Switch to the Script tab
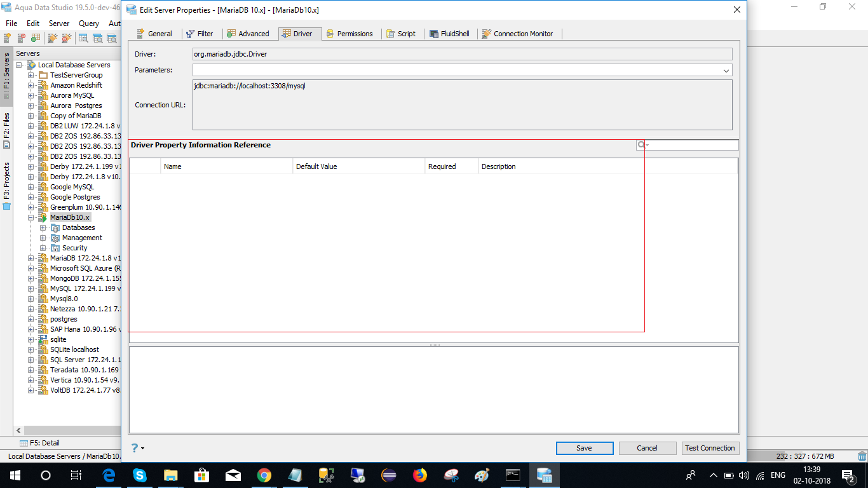Image resolution: width=868 pixels, height=488 pixels. [x=401, y=34]
